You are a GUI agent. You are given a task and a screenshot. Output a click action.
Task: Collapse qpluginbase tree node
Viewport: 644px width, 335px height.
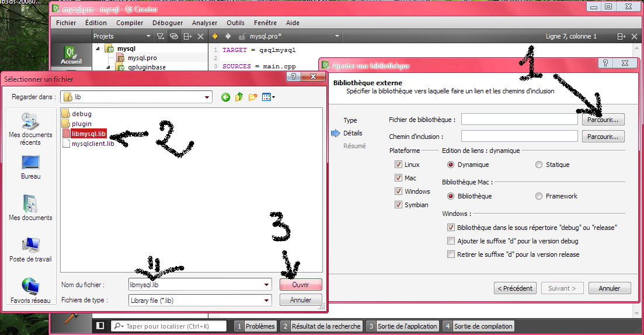(x=108, y=67)
